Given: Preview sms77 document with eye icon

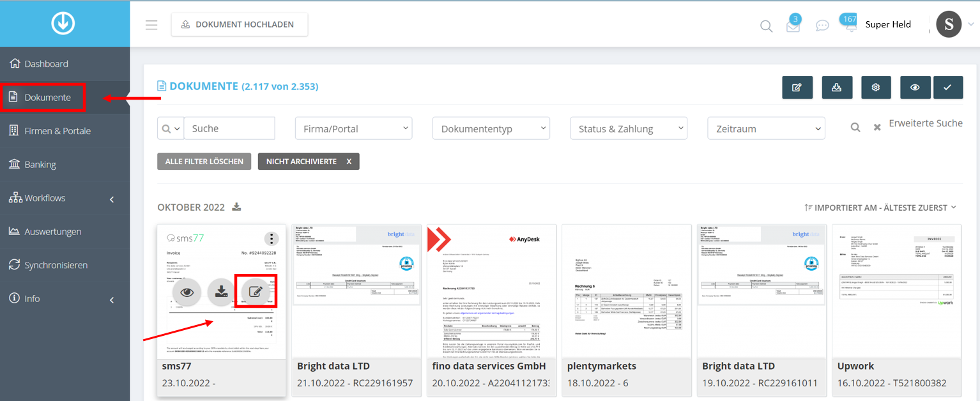Looking at the screenshot, I should (x=187, y=292).
